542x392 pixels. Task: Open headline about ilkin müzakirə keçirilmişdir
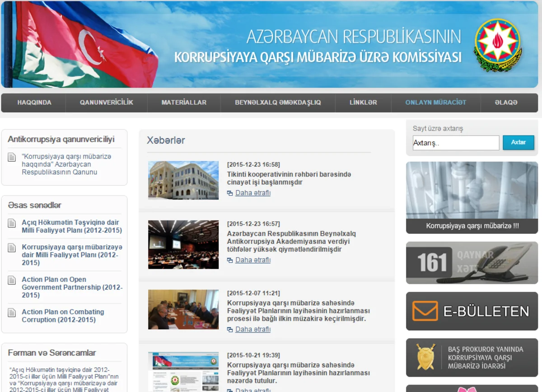(299, 311)
